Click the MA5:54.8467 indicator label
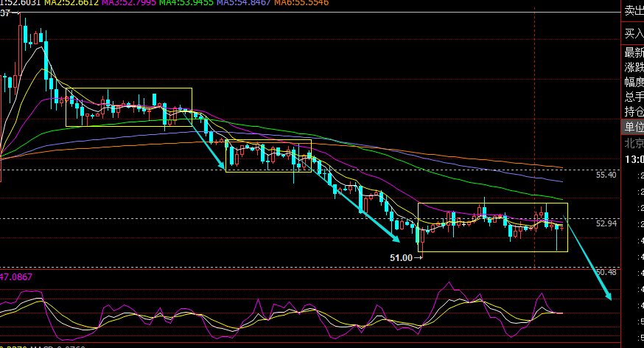The height and width of the screenshot is (348, 644). click(244, 2)
